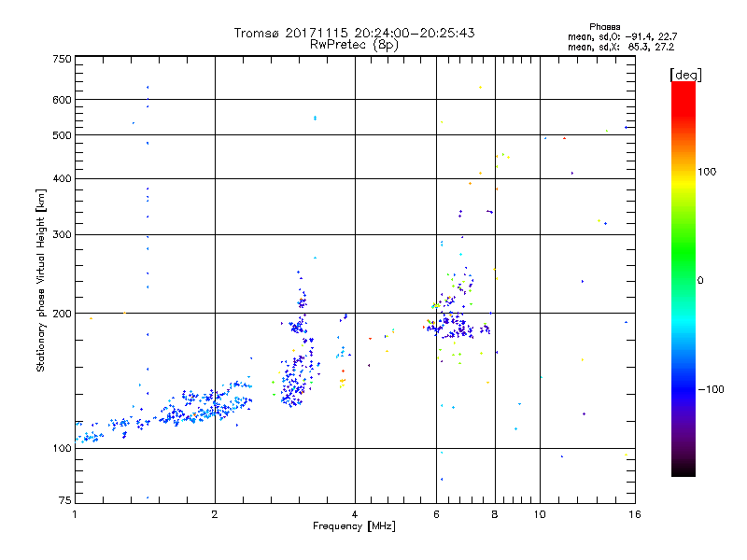Click the green zero-degree band on the colorbar
The image size is (747, 560).
(x=683, y=279)
